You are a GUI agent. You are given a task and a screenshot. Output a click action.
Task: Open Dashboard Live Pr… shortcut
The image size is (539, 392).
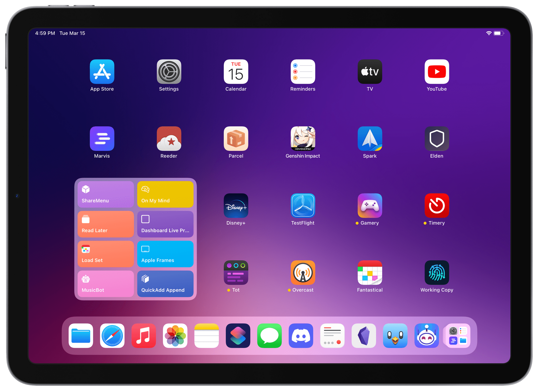click(164, 224)
